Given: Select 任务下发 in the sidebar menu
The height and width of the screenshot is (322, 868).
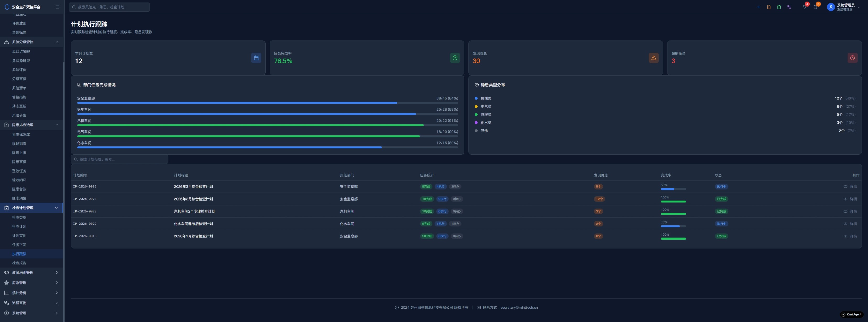Looking at the screenshot, I should [19, 245].
